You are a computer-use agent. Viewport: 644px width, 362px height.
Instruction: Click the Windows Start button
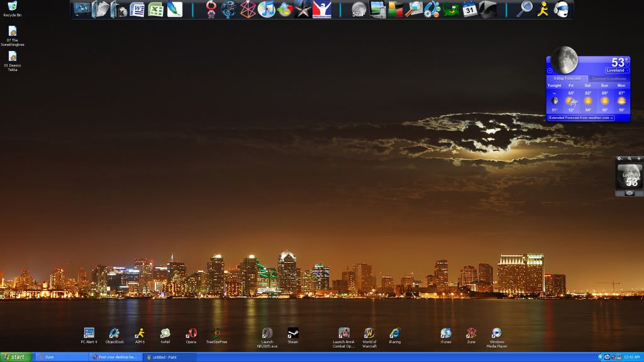[16, 357]
